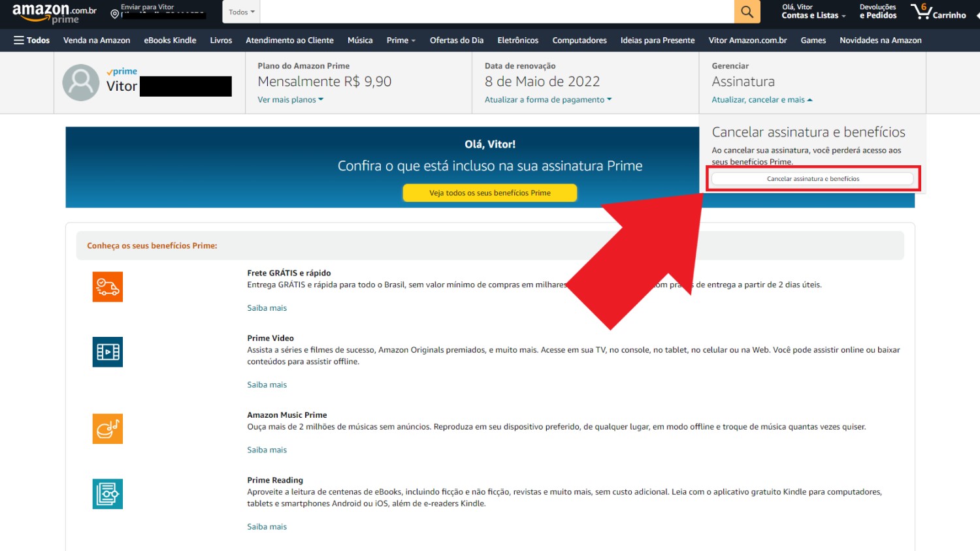Go to Eletrônicos
Viewport: 980px width, 551px height.
pyautogui.click(x=517, y=40)
